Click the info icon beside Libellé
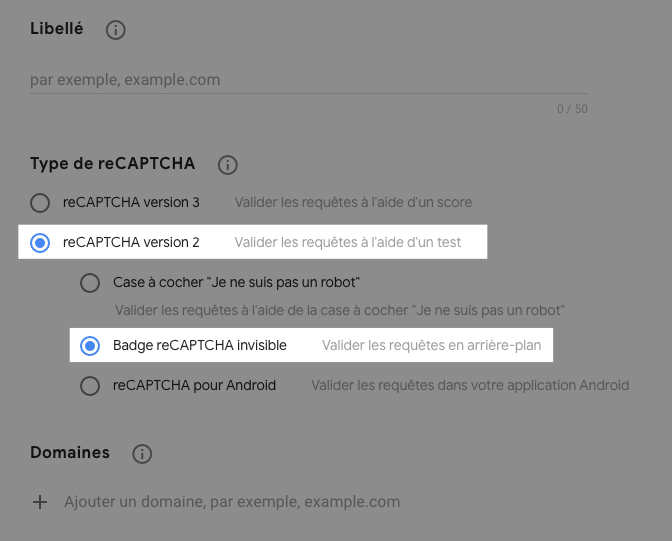 point(115,30)
